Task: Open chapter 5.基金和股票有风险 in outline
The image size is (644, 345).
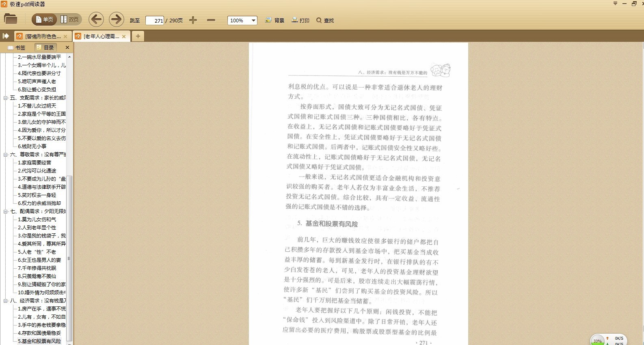Action: point(39,341)
